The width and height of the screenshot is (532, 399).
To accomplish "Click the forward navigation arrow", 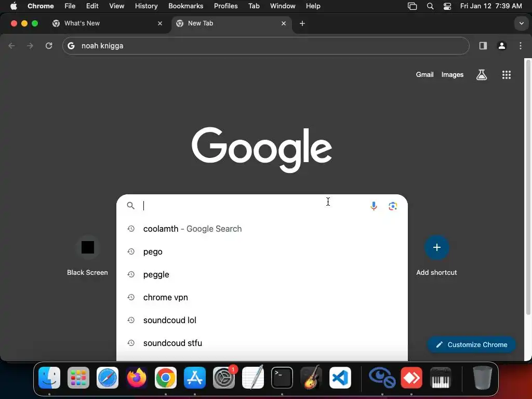I will click(30, 46).
